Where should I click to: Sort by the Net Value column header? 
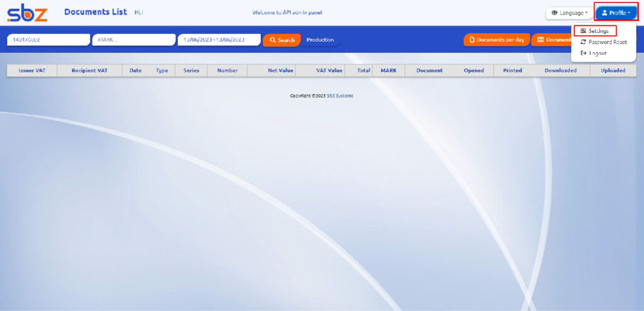click(x=280, y=71)
